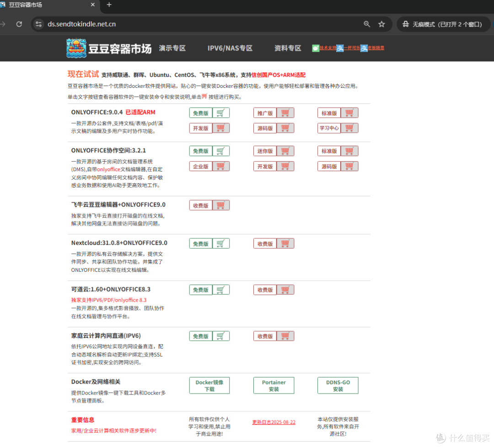Image resolution: width=494 pixels, height=448 pixels.
Task: Click 可道云 免费版 text button
Action: coord(201,290)
